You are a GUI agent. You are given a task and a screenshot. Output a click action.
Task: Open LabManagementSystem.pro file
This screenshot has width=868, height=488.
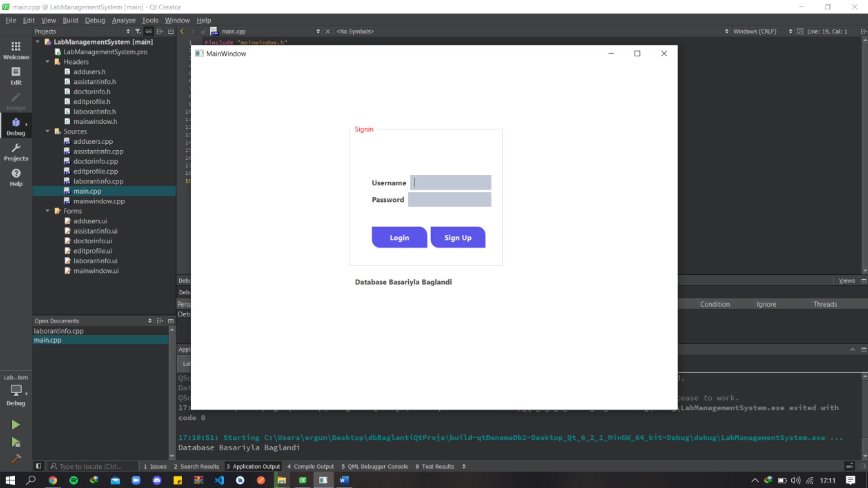tap(105, 52)
